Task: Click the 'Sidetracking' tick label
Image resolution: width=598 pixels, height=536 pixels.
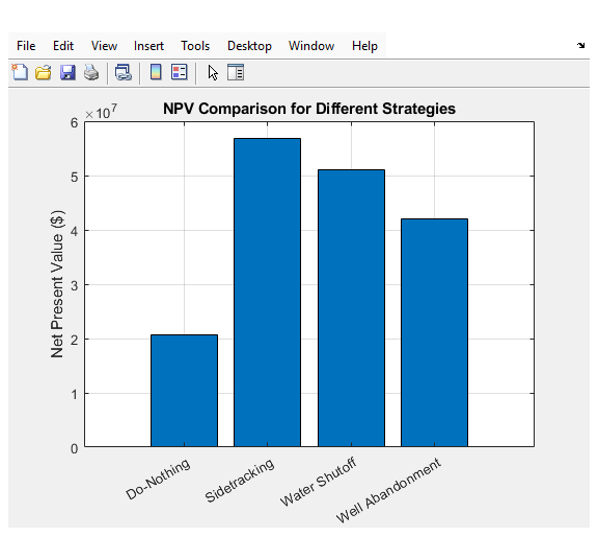Action: coord(240,480)
